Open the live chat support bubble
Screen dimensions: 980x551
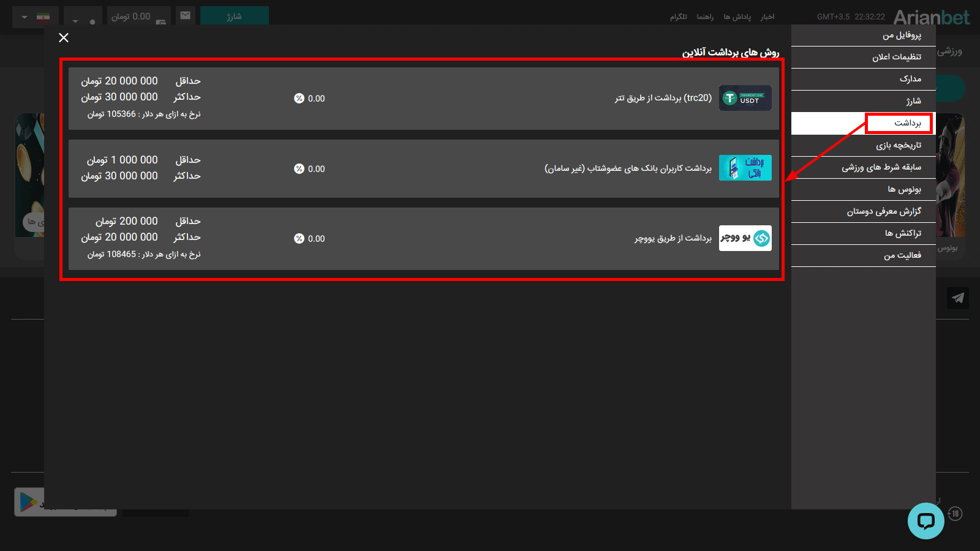point(925,521)
